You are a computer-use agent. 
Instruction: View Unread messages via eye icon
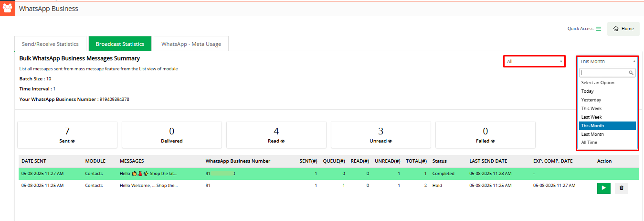click(x=390, y=141)
